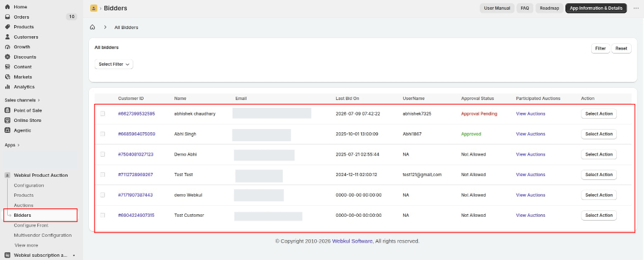Click the Growth icon in sidebar
This screenshot has width=644, height=260.
(7, 47)
